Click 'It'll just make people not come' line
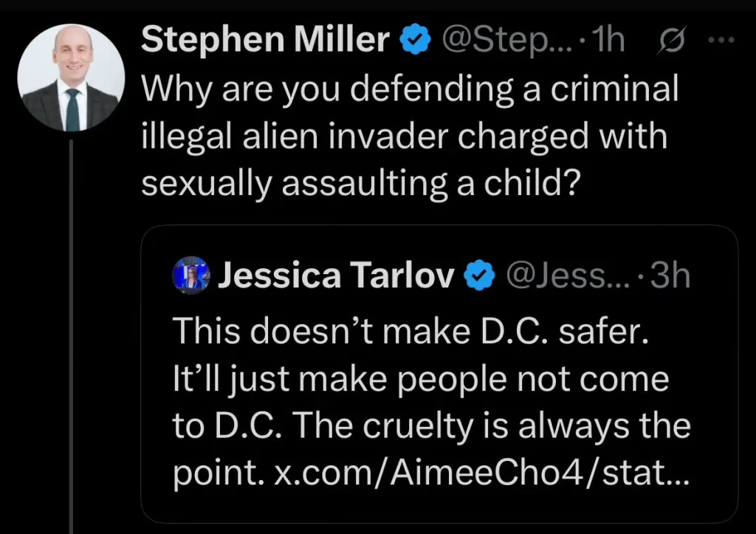This screenshot has height=534, width=756. [x=420, y=380]
